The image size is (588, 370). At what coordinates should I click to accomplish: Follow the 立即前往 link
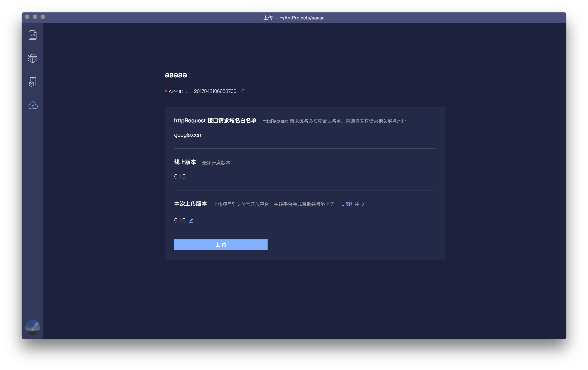point(350,204)
